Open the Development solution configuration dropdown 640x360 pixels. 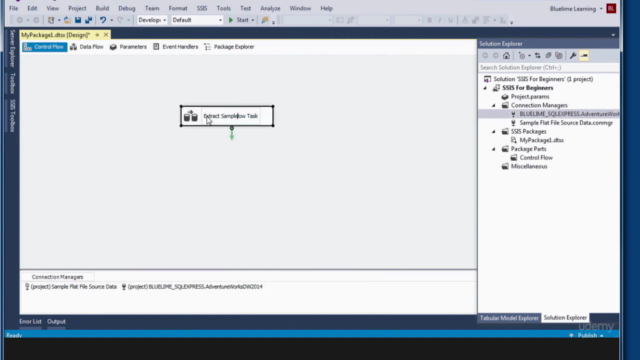(152, 20)
